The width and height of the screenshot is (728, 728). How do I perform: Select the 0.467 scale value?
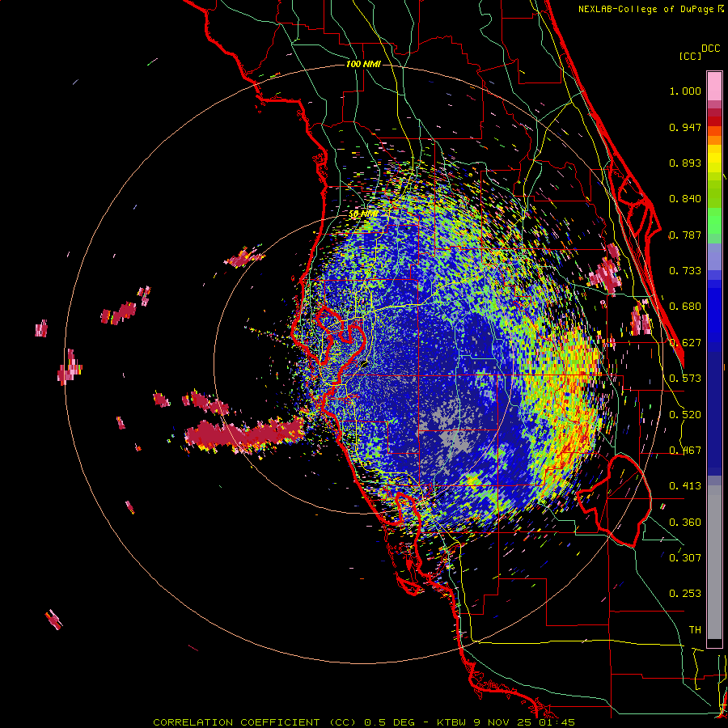[x=685, y=451]
